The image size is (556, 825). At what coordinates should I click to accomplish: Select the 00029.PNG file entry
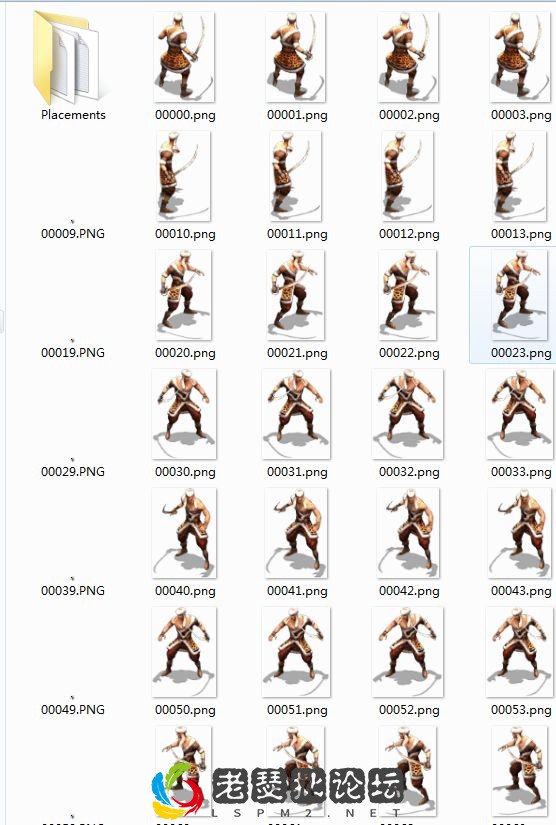73,471
